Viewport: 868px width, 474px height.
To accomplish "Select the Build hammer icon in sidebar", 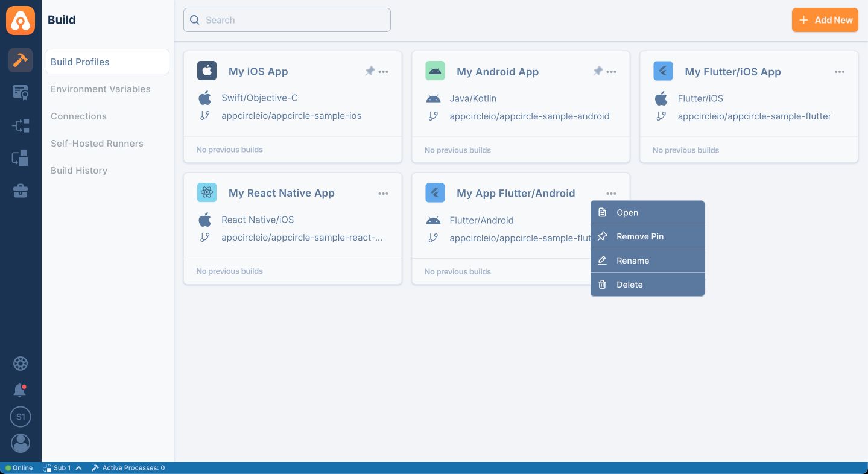I will 21,60.
